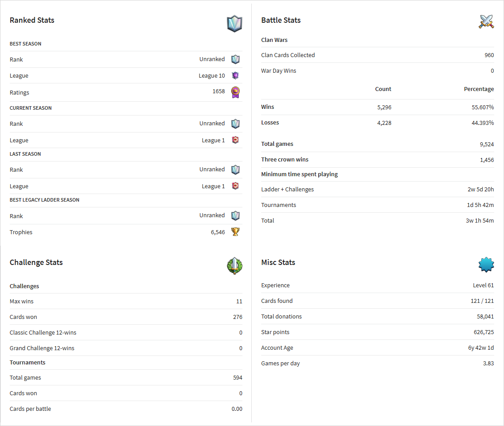Viewport: 504px width, 426px height.
Task: Click the Misc Stats blue star badge icon
Action: tap(486, 265)
